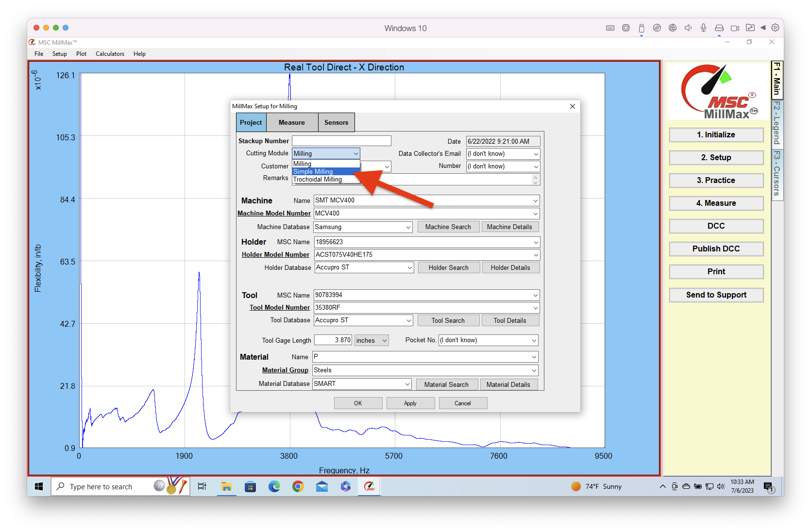Screen dimensions: 811x532
Task: Click VM microphone icon in title bar
Action: [703, 28]
